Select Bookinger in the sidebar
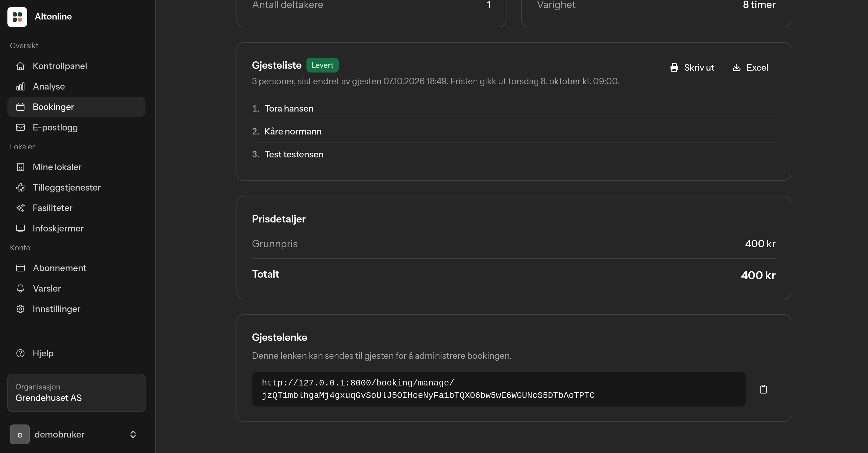This screenshot has width=868, height=453. (76, 107)
